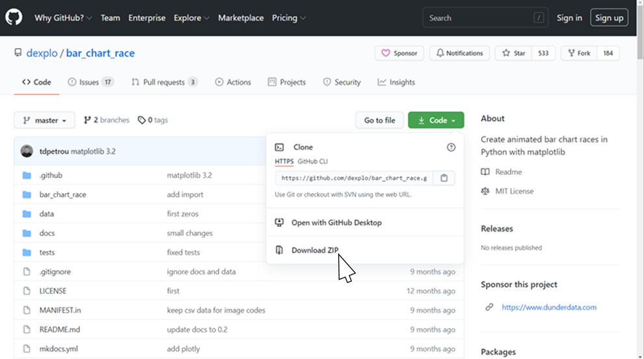644x359 pixels.
Task: Switch to the Security tab
Action: click(342, 82)
